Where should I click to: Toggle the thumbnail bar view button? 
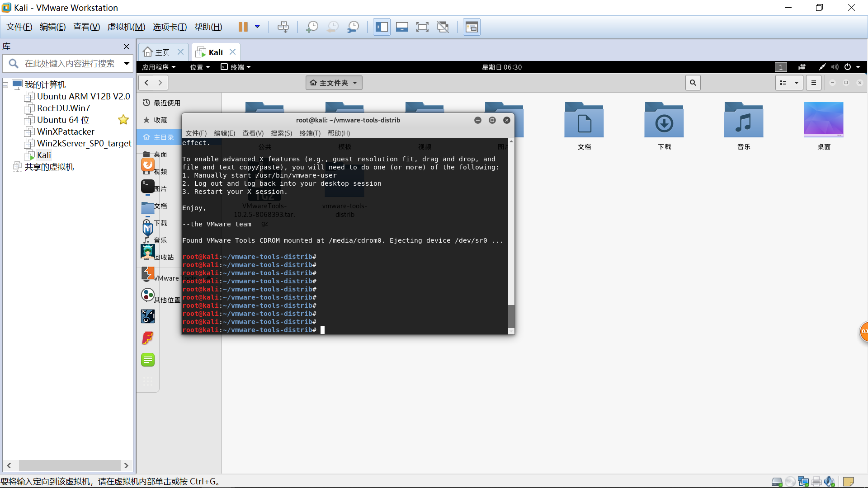402,27
